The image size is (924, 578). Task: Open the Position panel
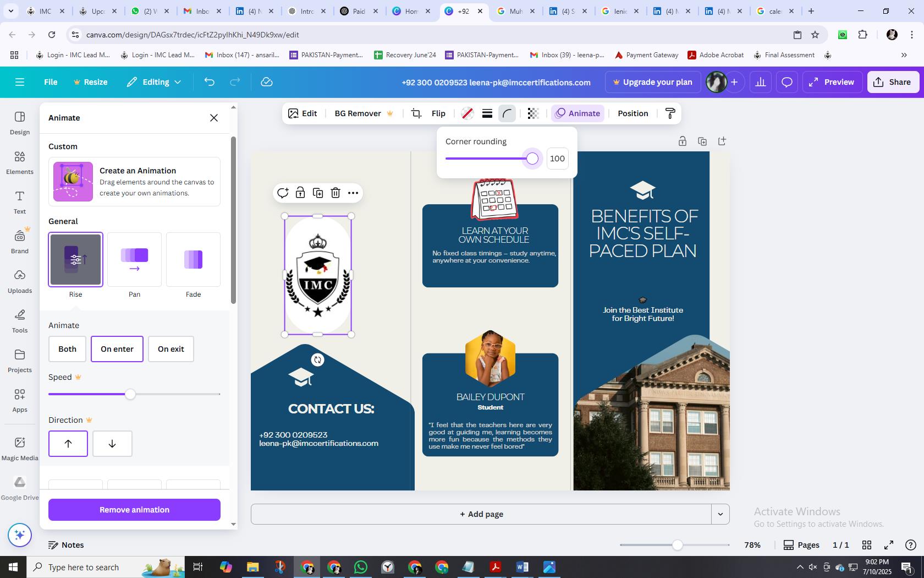[x=632, y=113]
